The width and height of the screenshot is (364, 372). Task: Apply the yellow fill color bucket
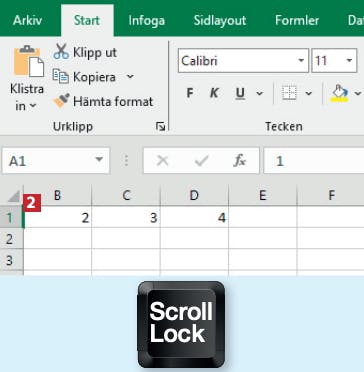(340, 93)
